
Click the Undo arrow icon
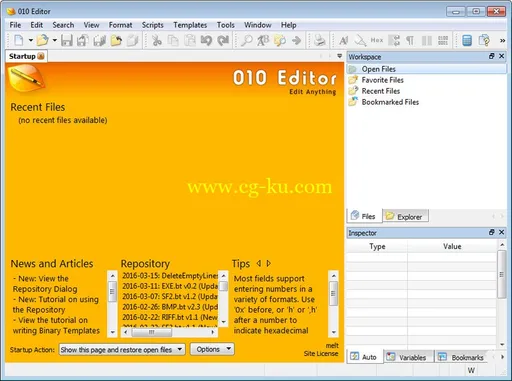pos(206,40)
